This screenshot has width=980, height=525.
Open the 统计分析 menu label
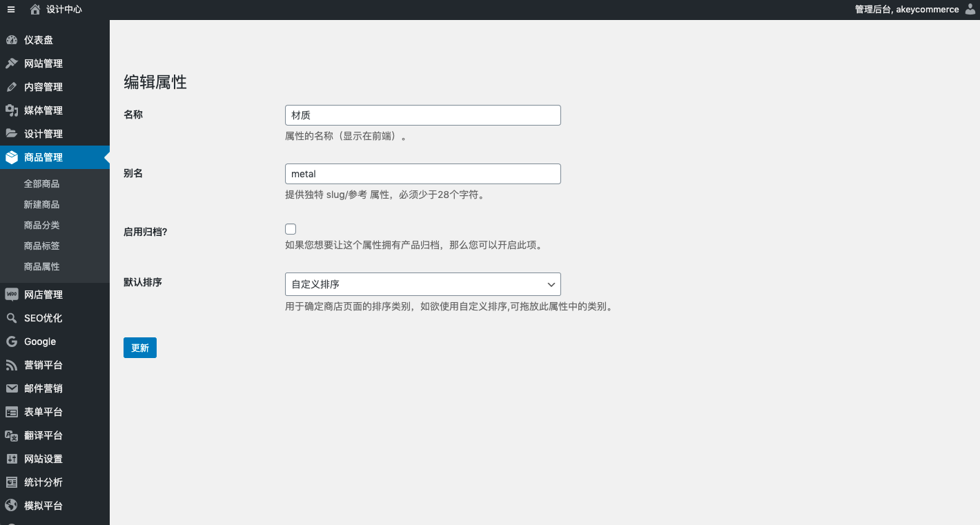(43, 482)
